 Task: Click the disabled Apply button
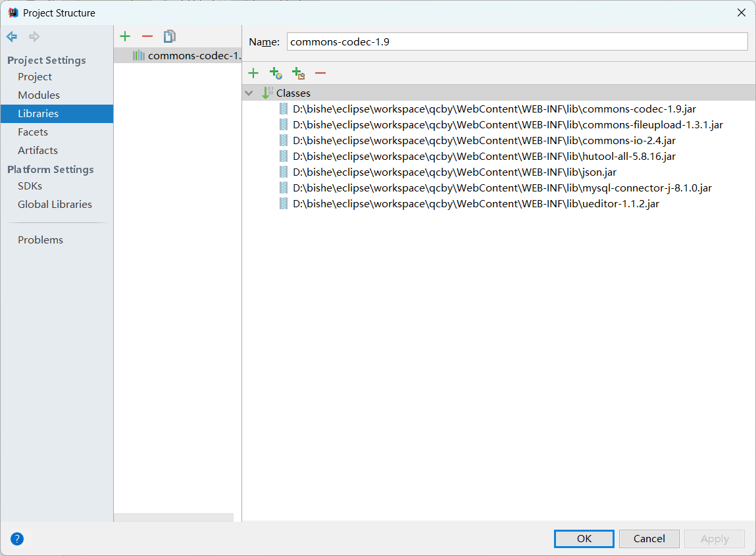(x=714, y=539)
